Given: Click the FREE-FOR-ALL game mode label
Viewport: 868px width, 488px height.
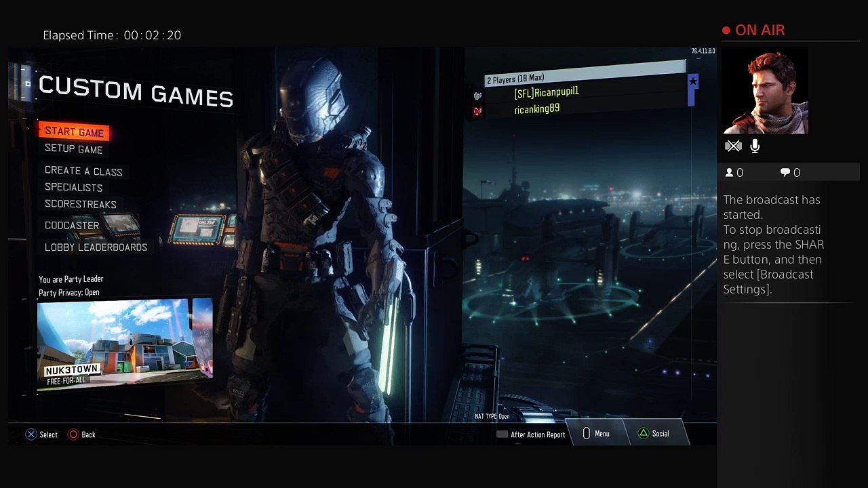Looking at the screenshot, I should [66, 382].
